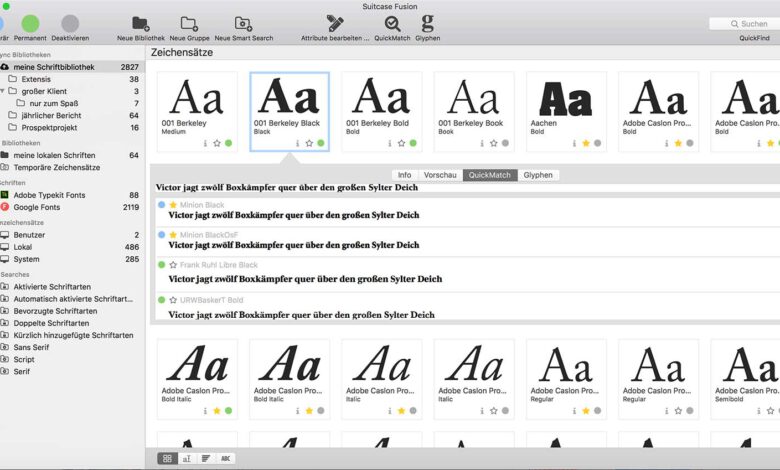The width and height of the screenshot is (780, 470).
Task: Open the Glyphen toolbar icon
Action: tap(427, 24)
